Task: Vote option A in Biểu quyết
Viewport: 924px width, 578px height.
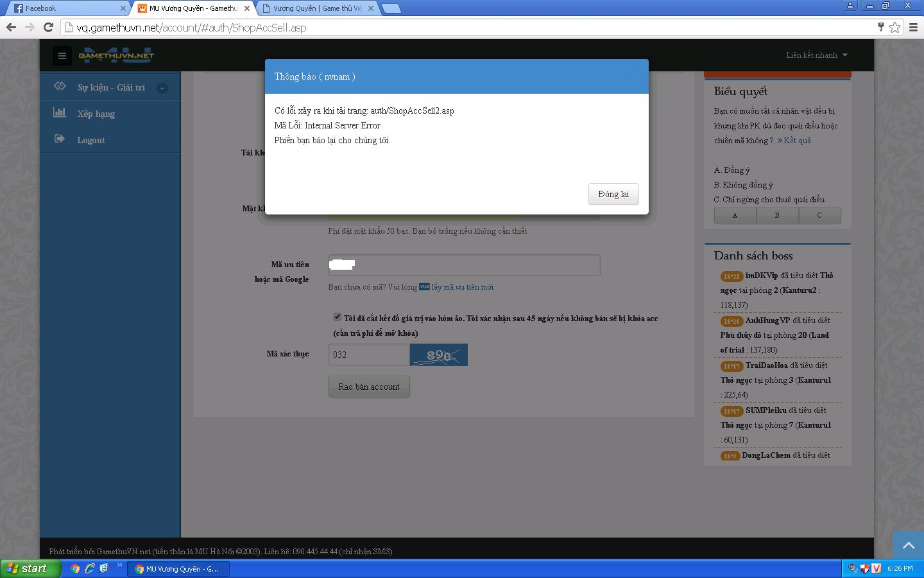Action: 735,215
